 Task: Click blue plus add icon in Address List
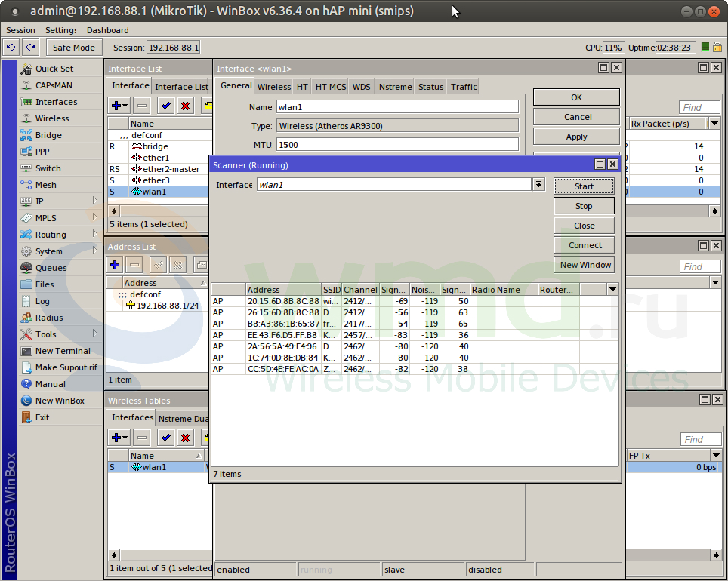tap(115, 265)
